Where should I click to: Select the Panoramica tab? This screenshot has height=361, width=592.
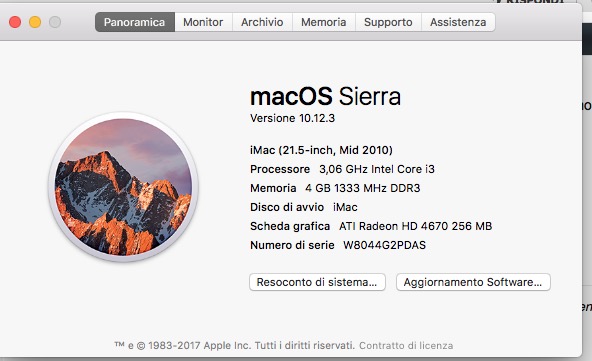pyautogui.click(x=135, y=22)
